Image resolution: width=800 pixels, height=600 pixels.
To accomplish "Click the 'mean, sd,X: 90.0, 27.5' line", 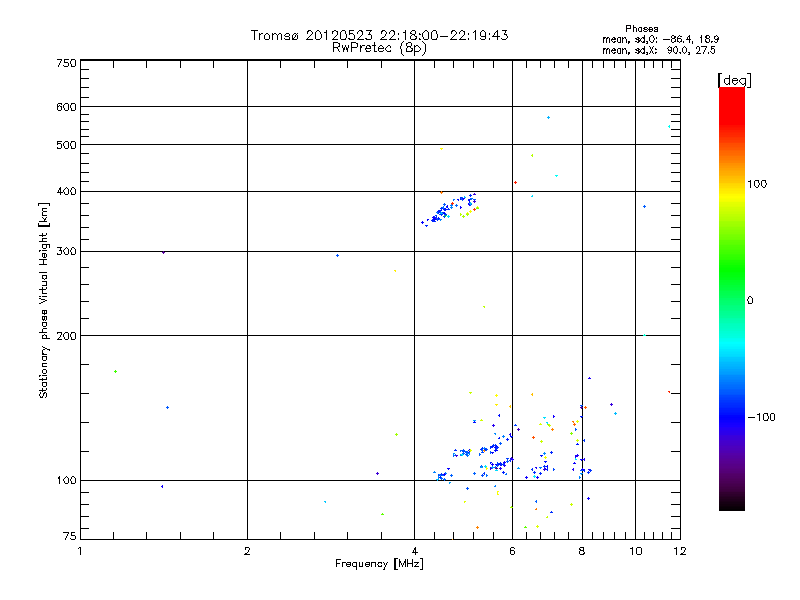I will pos(659,50).
